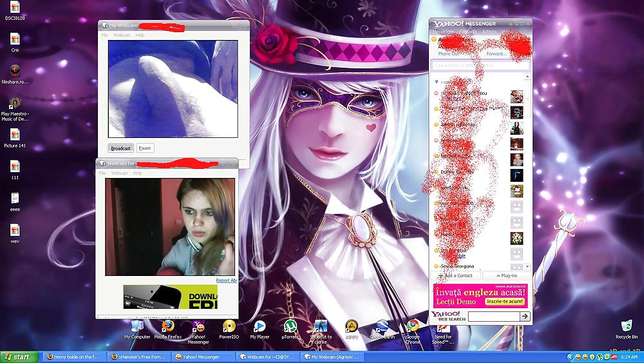Open Help menu in My Webcam window
Screen dimensions: 644x363
point(140,35)
